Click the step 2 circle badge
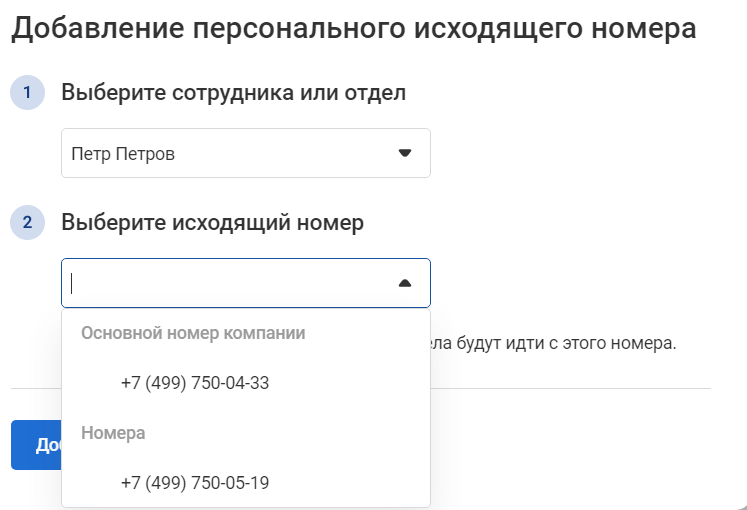Viewport: 747px width, 510px height. [28, 222]
